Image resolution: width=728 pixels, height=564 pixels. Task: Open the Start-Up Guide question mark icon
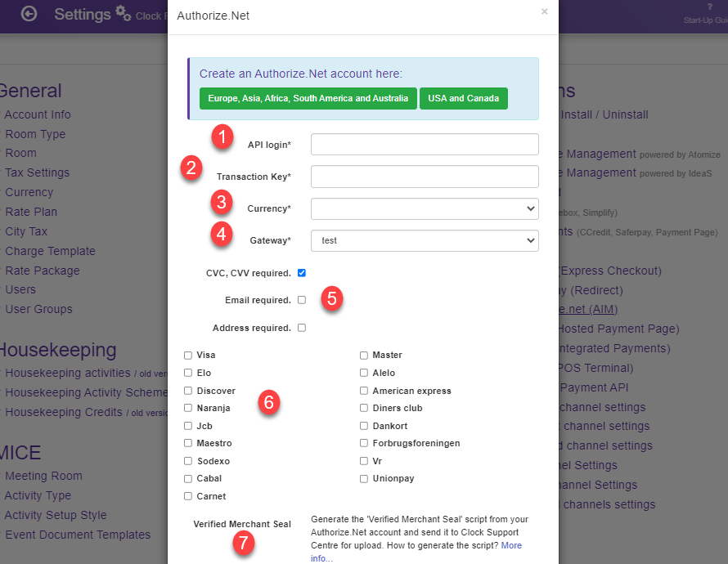(709, 8)
